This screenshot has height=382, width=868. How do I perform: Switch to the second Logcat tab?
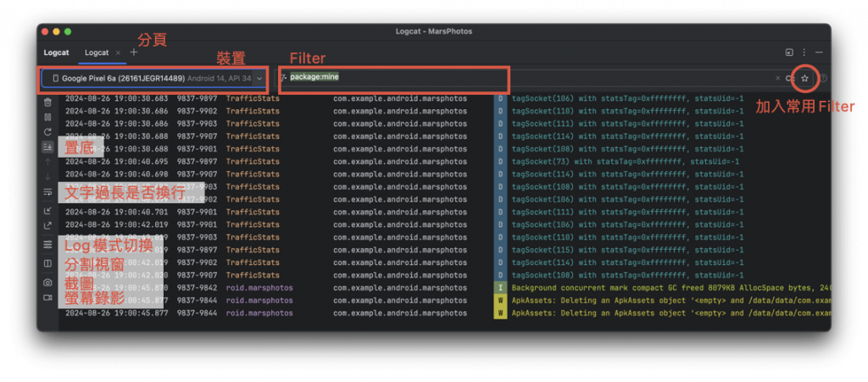point(97,53)
